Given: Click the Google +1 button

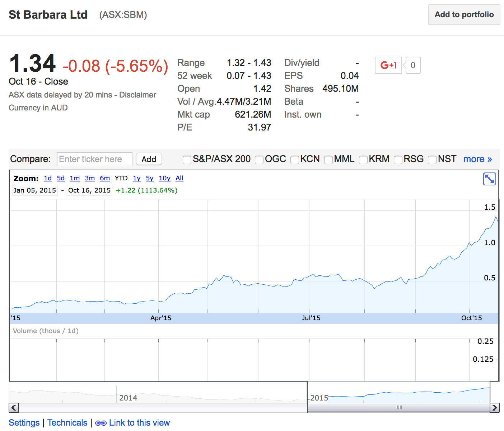Looking at the screenshot, I should [x=388, y=65].
